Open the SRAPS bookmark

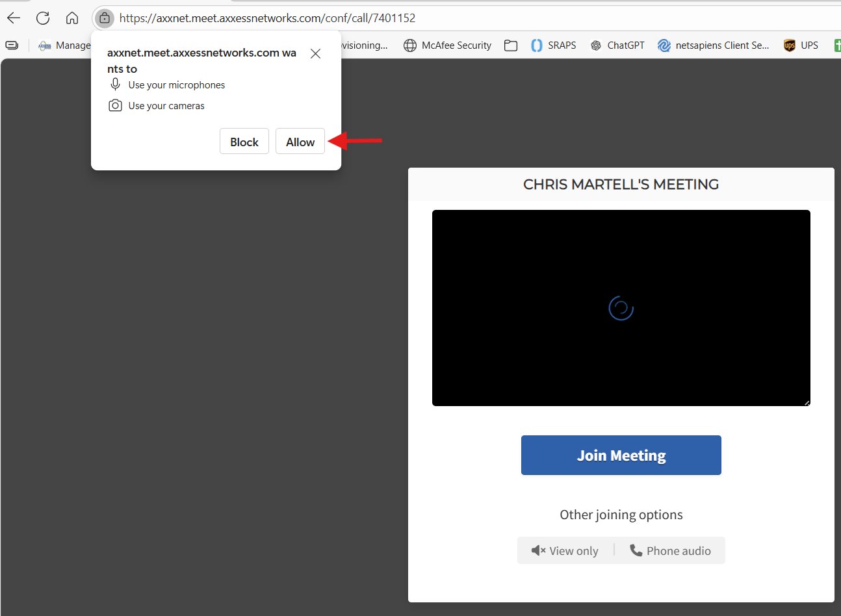(554, 45)
